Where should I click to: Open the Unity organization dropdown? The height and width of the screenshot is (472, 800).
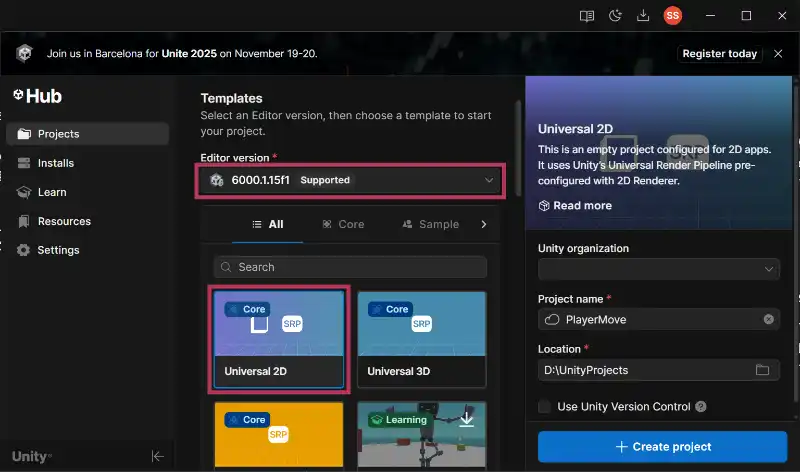pos(658,269)
